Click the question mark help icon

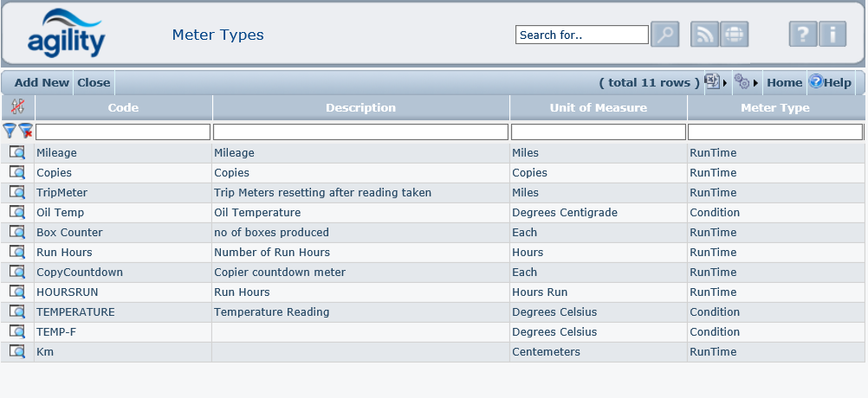coord(803,35)
